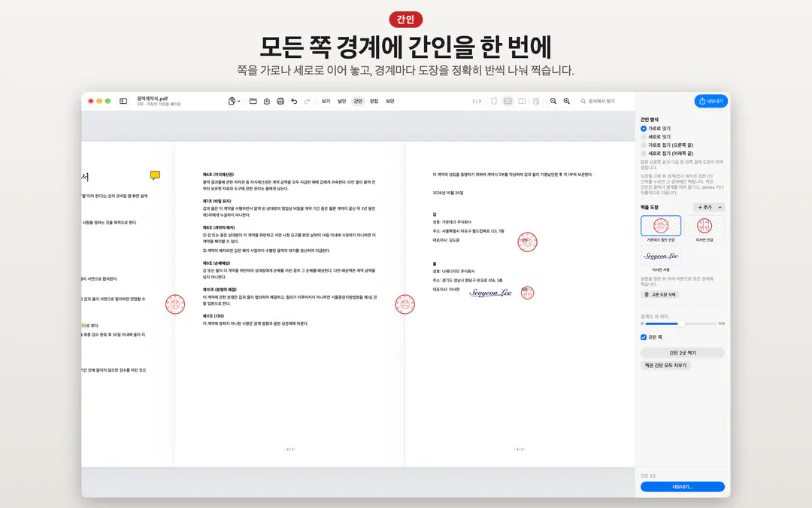Select the 가온테크 법인 인감 stamp thumbnail
This screenshot has height=508, width=812.
tap(661, 226)
